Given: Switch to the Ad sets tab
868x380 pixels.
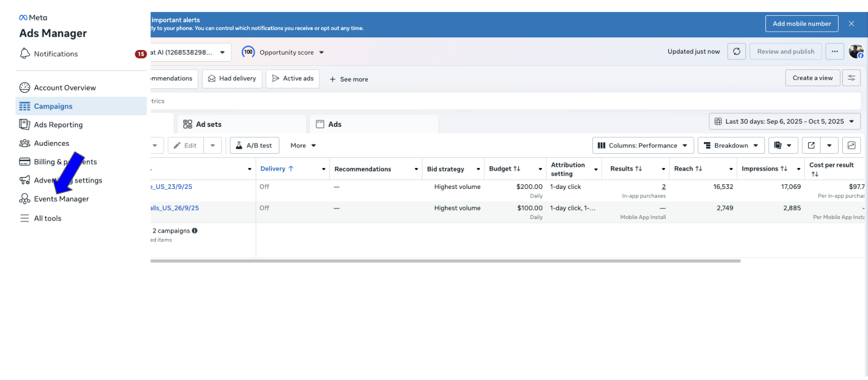Looking at the screenshot, I should click(x=241, y=124).
